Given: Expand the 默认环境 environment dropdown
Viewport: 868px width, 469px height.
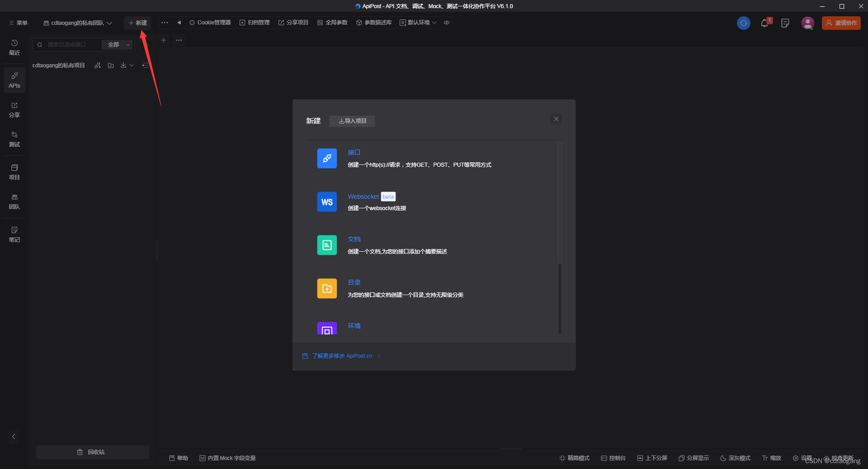Looking at the screenshot, I should click(418, 23).
